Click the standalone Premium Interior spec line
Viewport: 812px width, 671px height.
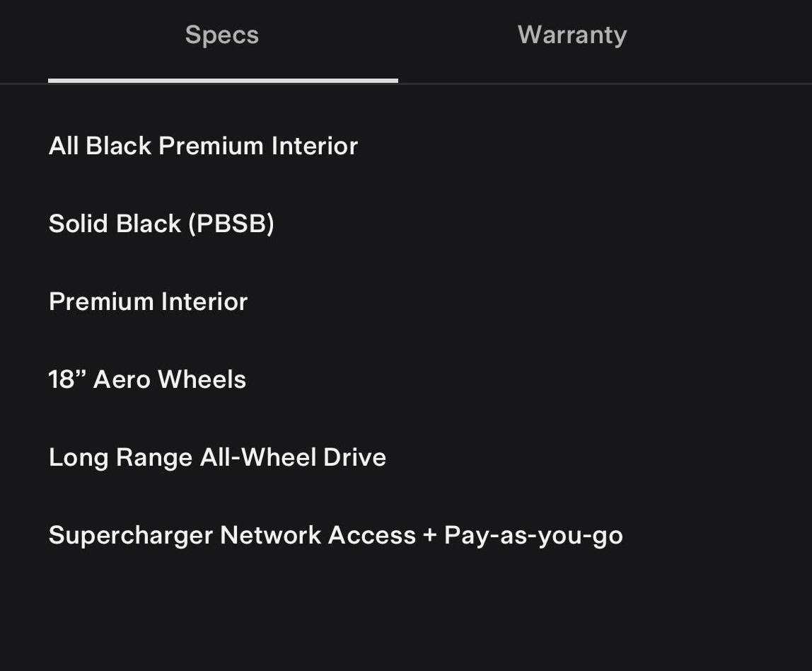click(x=148, y=302)
